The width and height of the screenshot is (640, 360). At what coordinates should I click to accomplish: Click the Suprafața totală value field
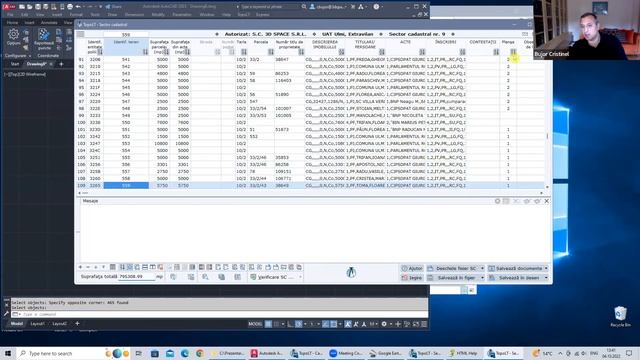click(x=136, y=277)
